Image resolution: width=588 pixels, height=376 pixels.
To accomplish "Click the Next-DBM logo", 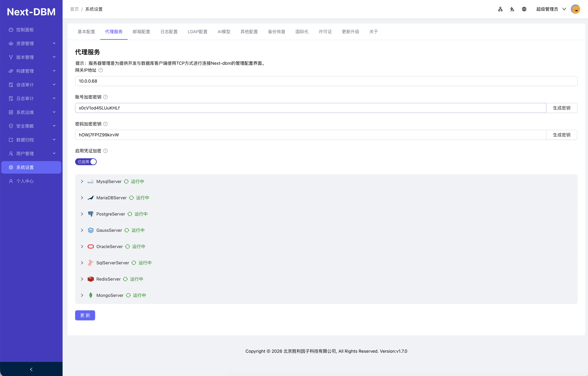I will (x=31, y=12).
